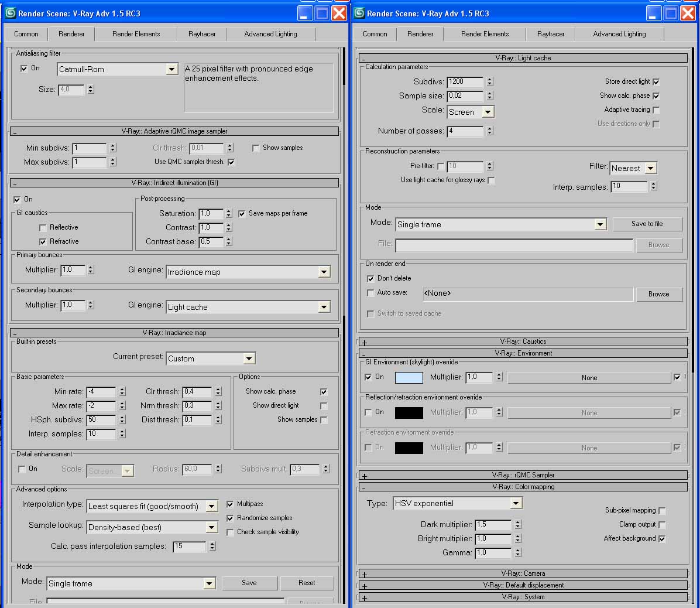This screenshot has width=700, height=608.
Task: Toggle Indirect illumination On checkbox
Action: [17, 200]
